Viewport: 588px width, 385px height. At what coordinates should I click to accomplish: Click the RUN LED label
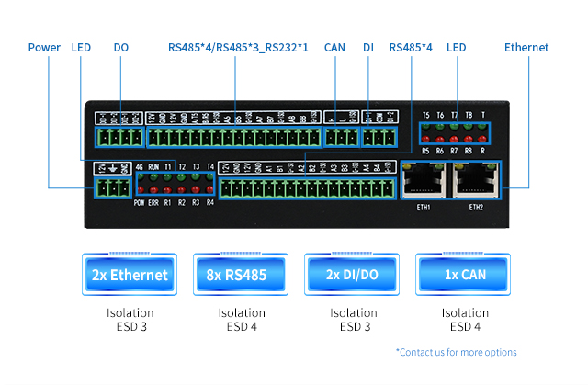tap(153, 167)
